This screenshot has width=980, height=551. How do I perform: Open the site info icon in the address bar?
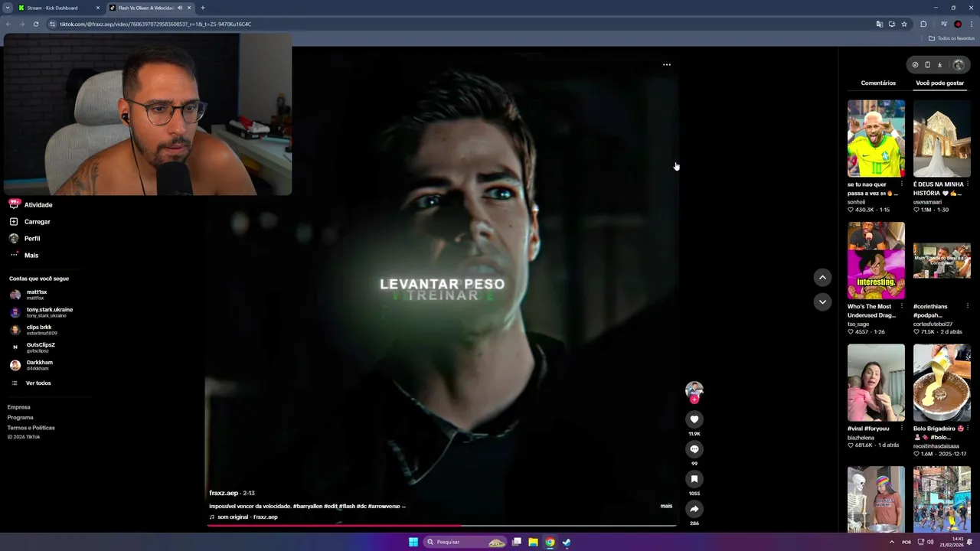click(x=53, y=24)
